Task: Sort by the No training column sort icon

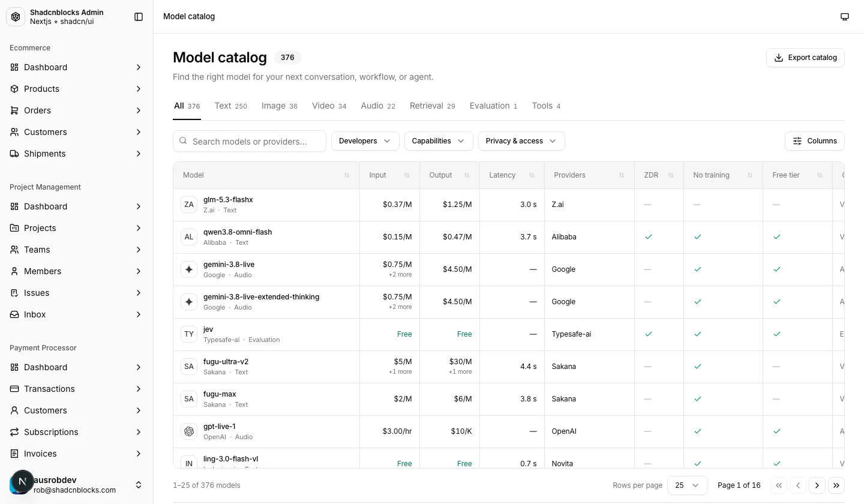Action: [x=750, y=175]
